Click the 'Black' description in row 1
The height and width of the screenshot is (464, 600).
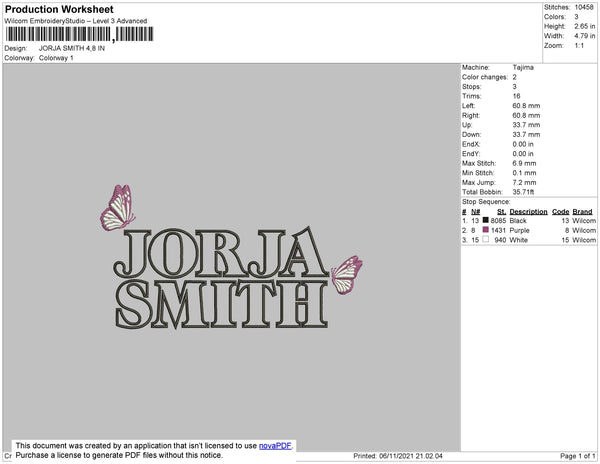(x=518, y=221)
